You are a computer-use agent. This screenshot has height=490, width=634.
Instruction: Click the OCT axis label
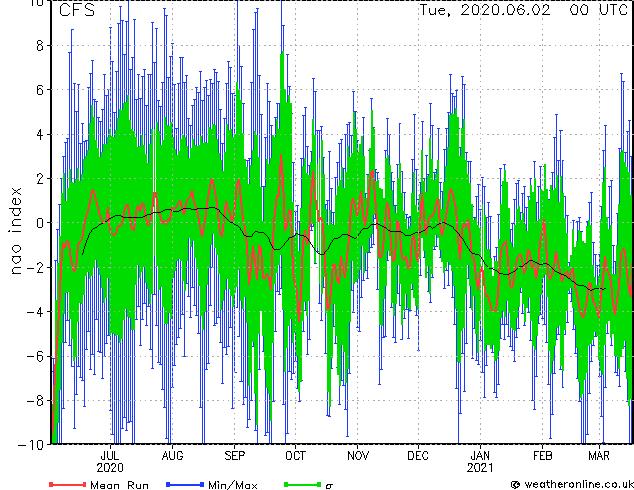296,456
